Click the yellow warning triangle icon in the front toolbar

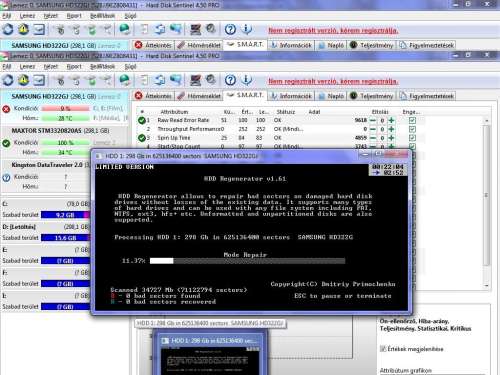(x=23, y=80)
